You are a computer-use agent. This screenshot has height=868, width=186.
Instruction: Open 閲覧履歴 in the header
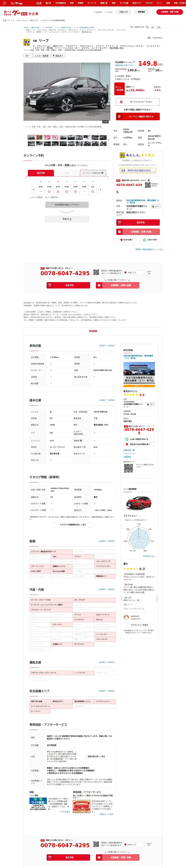141,12
